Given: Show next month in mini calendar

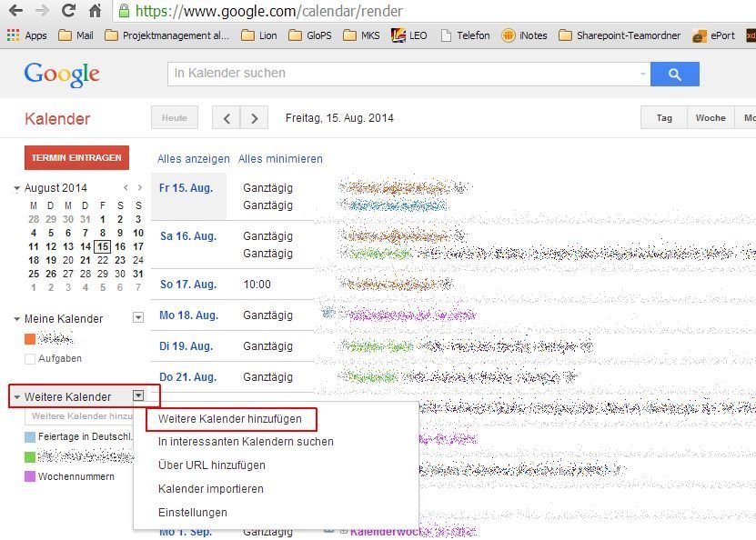Looking at the screenshot, I should coord(140,187).
